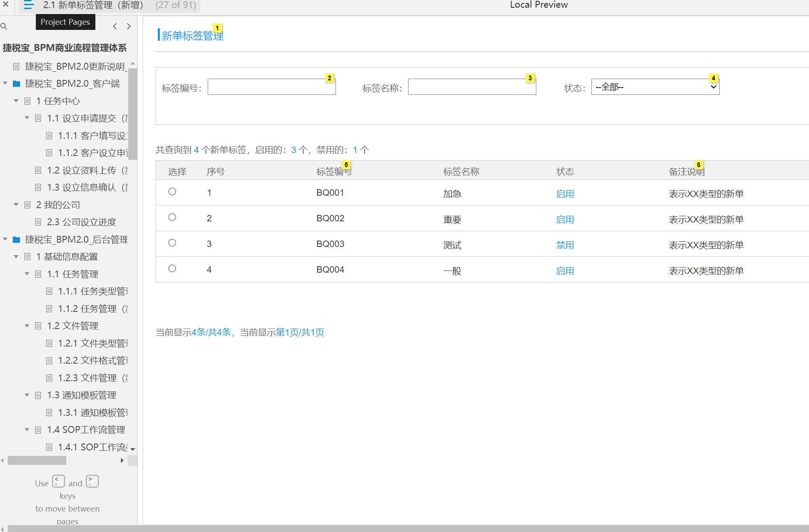Click the 加急 tag name cell
The image size is (809, 532).
[452, 194]
